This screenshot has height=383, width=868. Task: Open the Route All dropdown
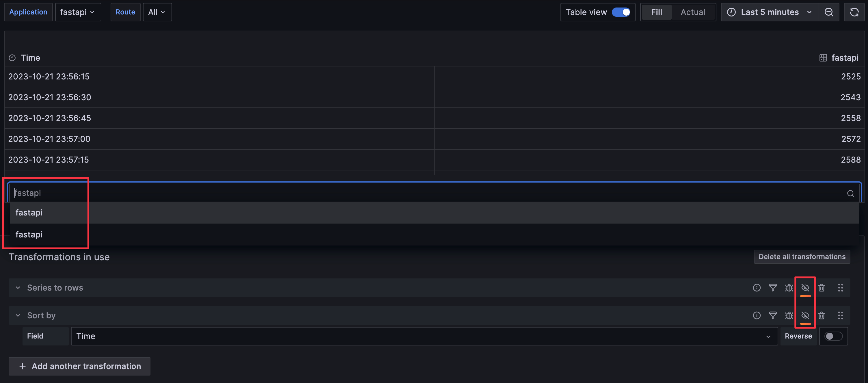157,12
